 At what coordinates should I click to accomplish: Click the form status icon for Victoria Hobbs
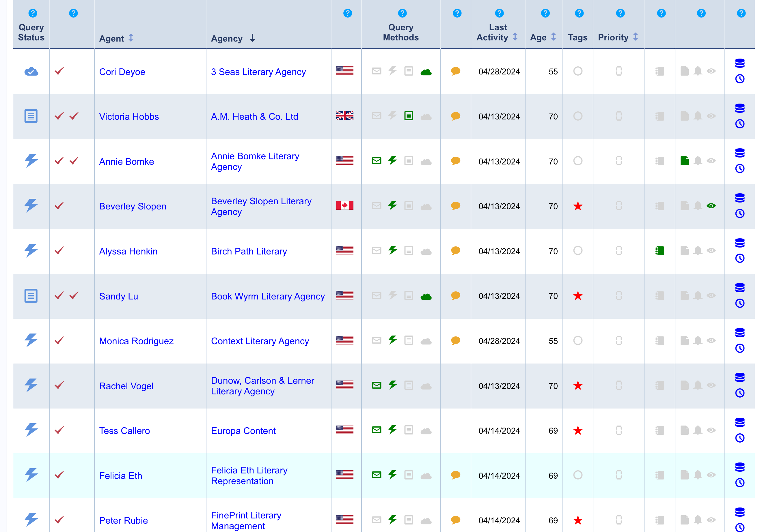(31, 116)
